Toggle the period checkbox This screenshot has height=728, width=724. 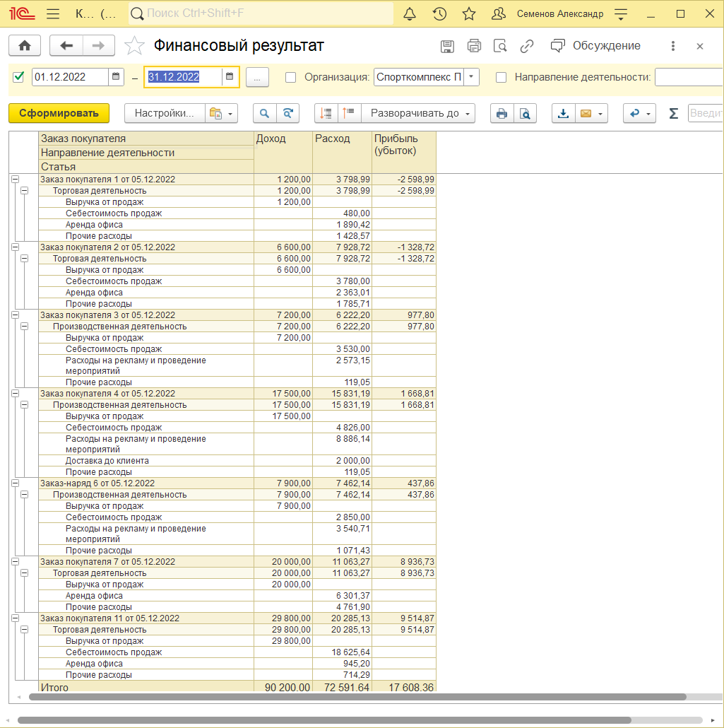point(18,76)
